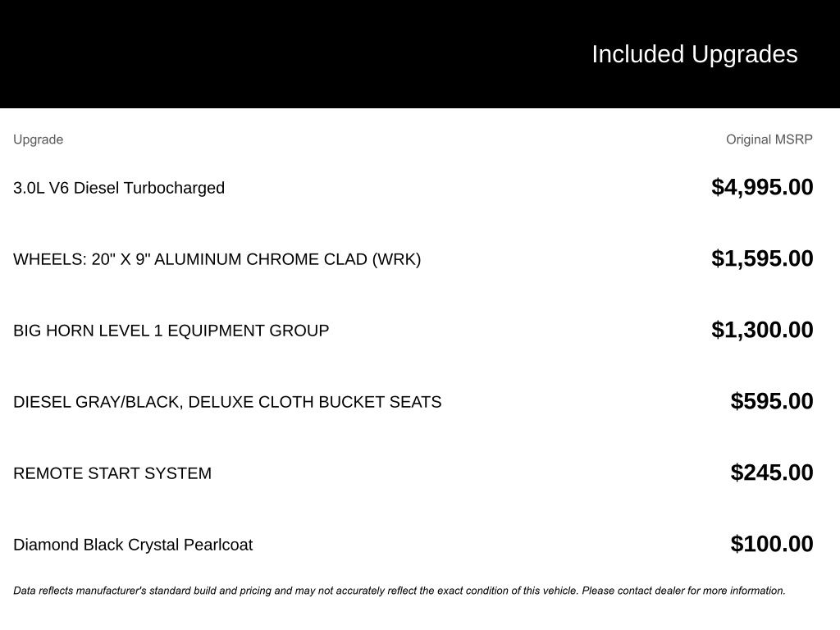The image size is (840, 630).
Task: Select the 3.0L V6 Diesel Turbocharged upgrade
Action: pos(119,188)
